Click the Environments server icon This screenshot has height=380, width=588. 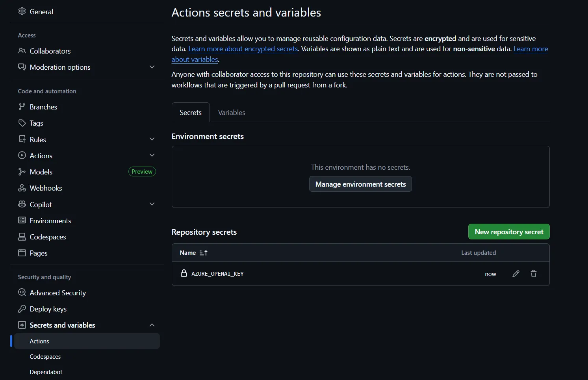[22, 221]
